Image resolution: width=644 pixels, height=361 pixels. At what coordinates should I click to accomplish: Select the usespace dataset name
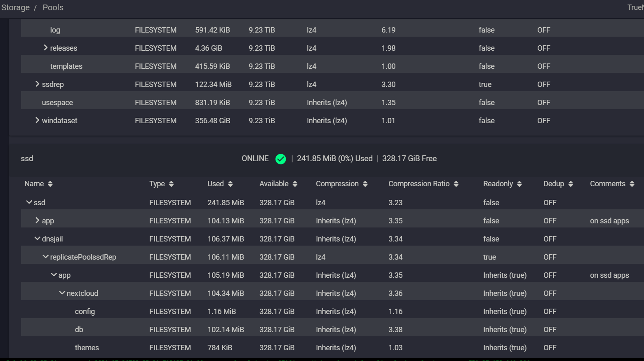(x=57, y=103)
